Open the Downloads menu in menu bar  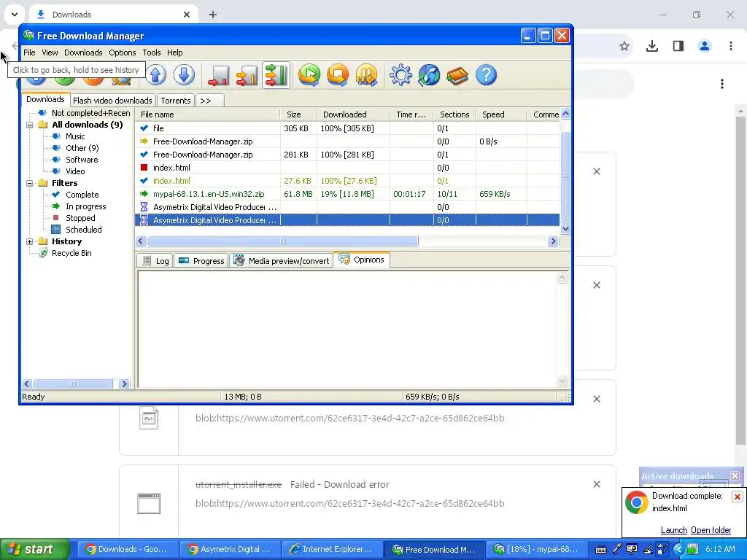click(x=83, y=52)
